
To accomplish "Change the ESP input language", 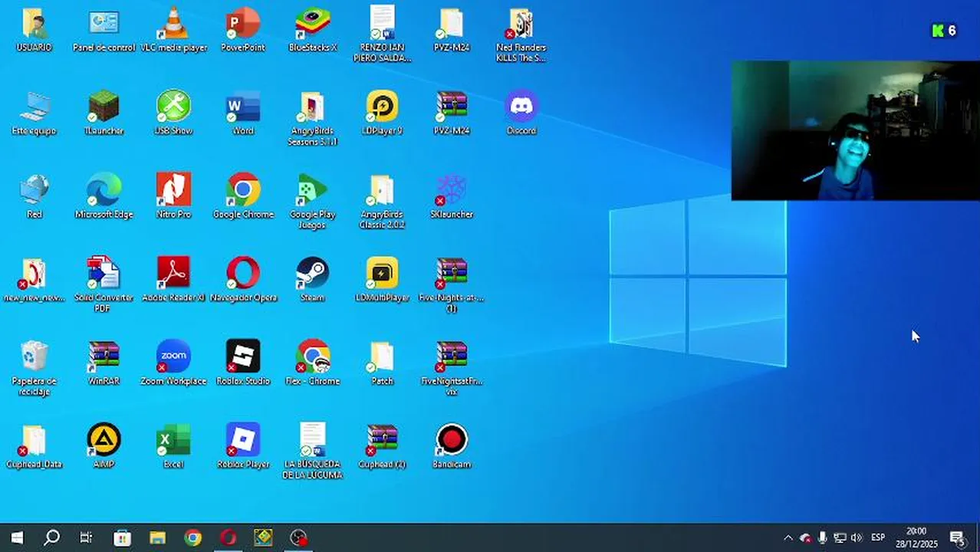I will click(x=878, y=537).
